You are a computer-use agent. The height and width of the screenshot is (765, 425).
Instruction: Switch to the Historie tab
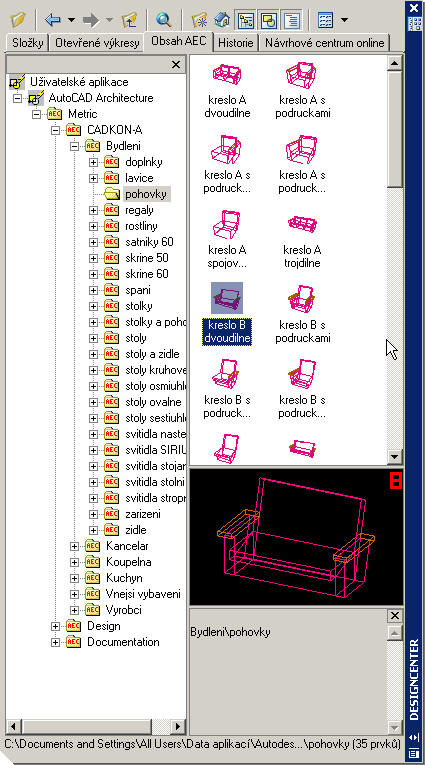pyautogui.click(x=236, y=43)
